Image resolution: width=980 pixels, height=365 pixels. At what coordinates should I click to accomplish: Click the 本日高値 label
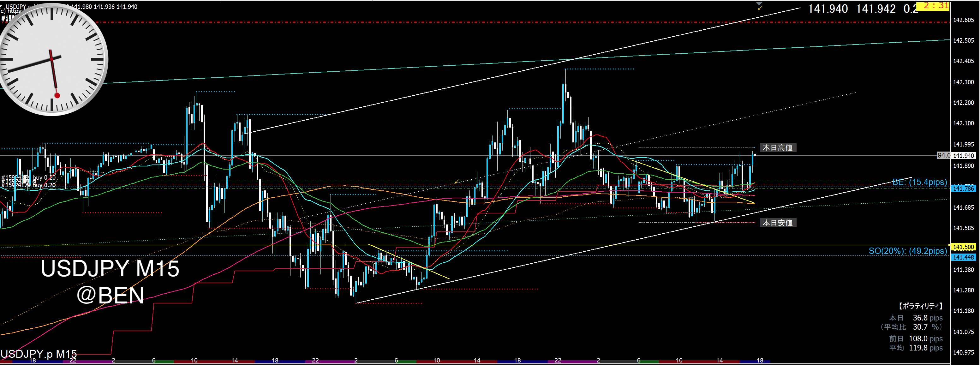pos(777,148)
